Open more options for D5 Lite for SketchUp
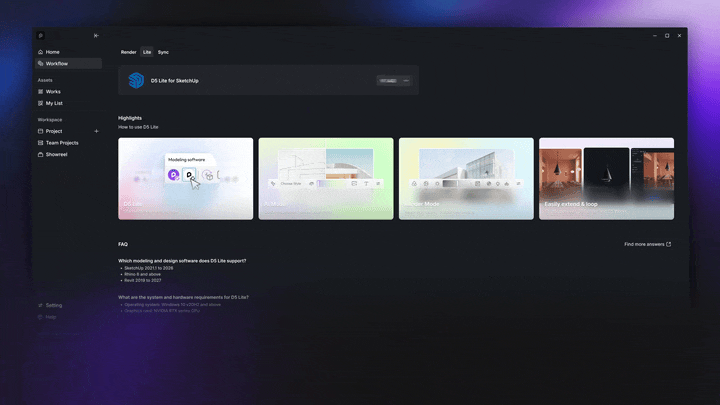Image resolution: width=720 pixels, height=405 pixels. tap(406, 81)
